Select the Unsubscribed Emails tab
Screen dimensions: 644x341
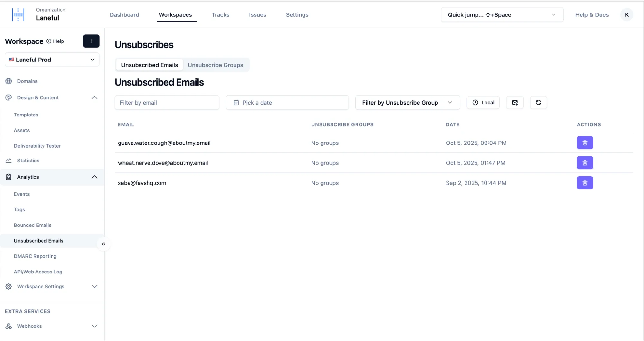149,65
